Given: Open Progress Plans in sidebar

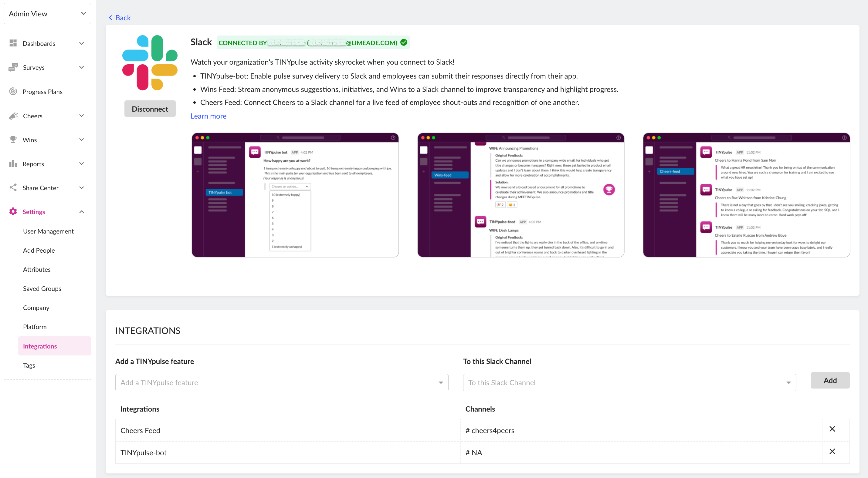Looking at the screenshot, I should [x=42, y=92].
